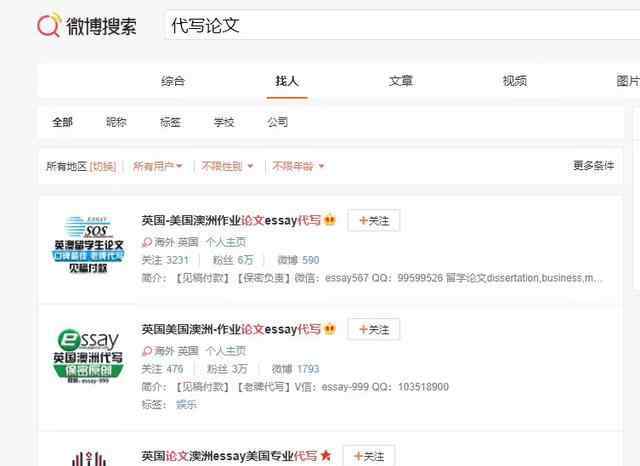
Task: Click the second result's 简介 essay-999 text
Action: tap(295, 387)
